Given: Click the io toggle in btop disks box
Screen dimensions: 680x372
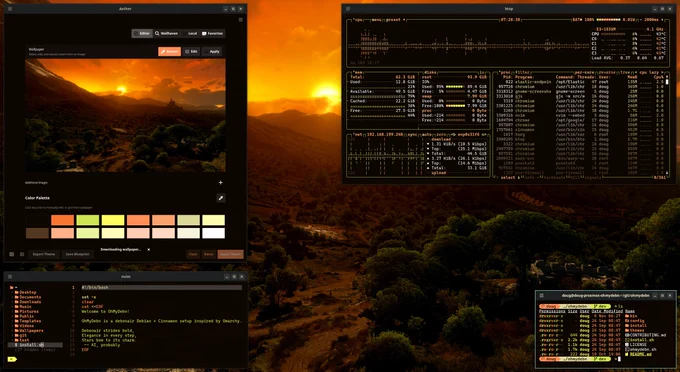Looking at the screenshot, I should point(482,72).
